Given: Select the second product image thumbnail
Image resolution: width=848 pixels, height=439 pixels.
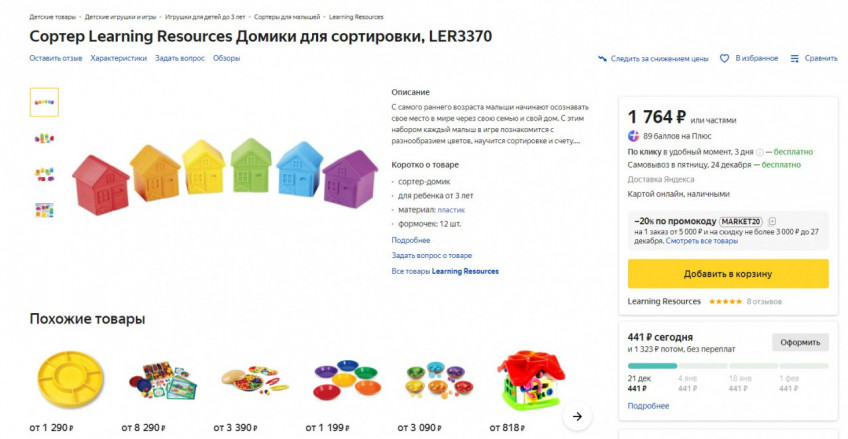Looking at the screenshot, I should click(x=44, y=138).
